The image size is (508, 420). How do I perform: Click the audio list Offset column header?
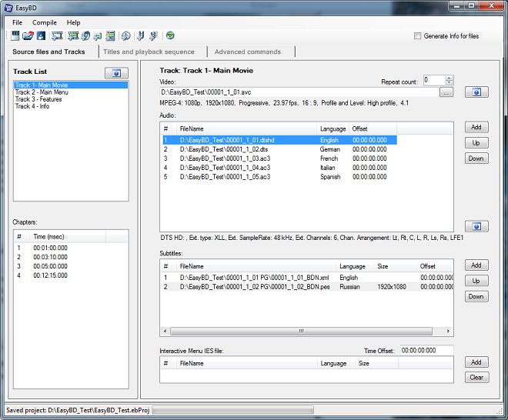pos(373,129)
